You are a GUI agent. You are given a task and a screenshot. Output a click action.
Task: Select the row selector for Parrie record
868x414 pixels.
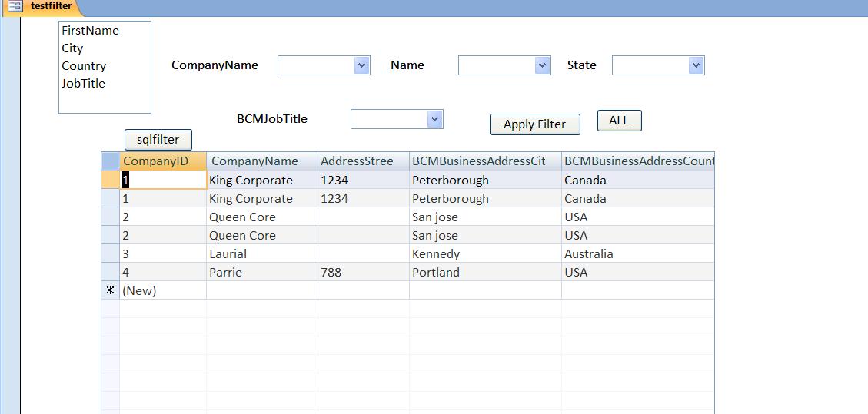coord(111,272)
